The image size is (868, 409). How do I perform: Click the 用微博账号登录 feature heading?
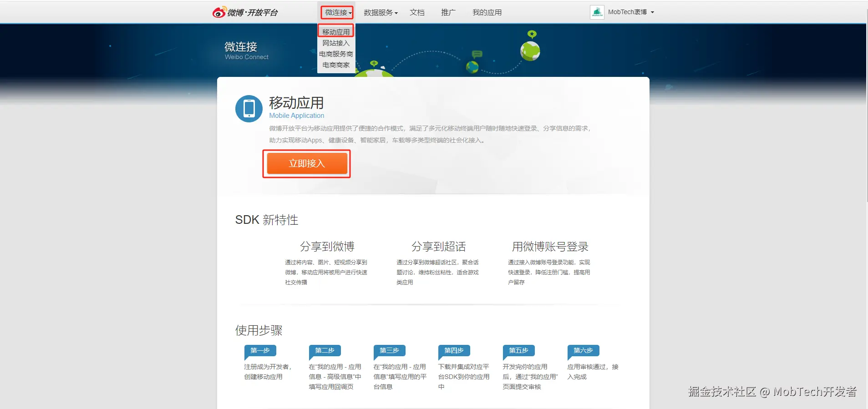coord(550,247)
